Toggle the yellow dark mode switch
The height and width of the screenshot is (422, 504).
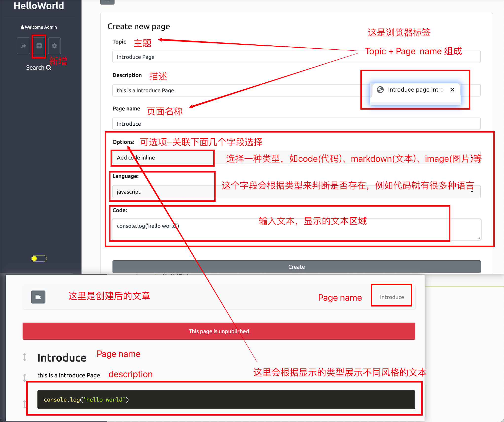39,258
